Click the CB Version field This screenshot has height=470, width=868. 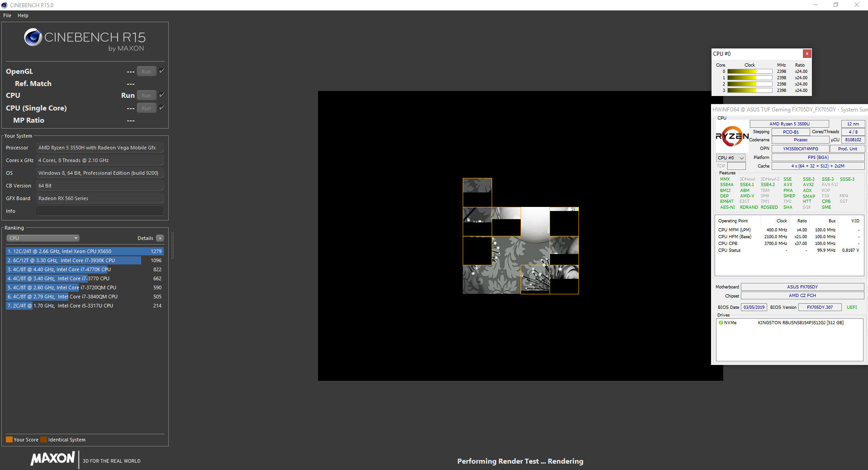[100, 186]
